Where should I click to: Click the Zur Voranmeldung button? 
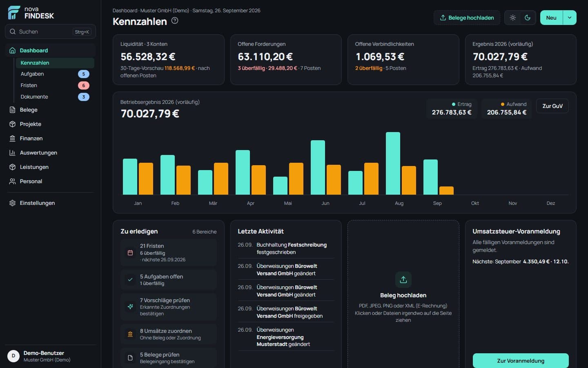tap(521, 361)
